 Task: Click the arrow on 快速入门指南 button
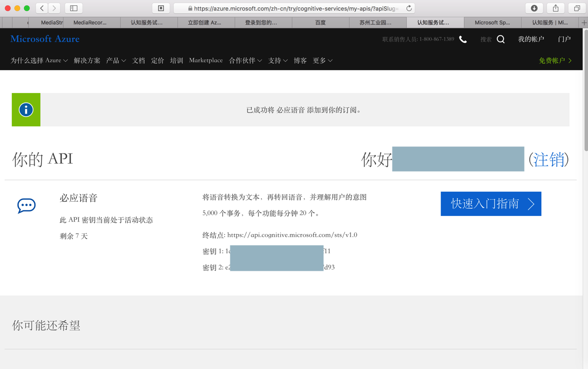tap(531, 204)
